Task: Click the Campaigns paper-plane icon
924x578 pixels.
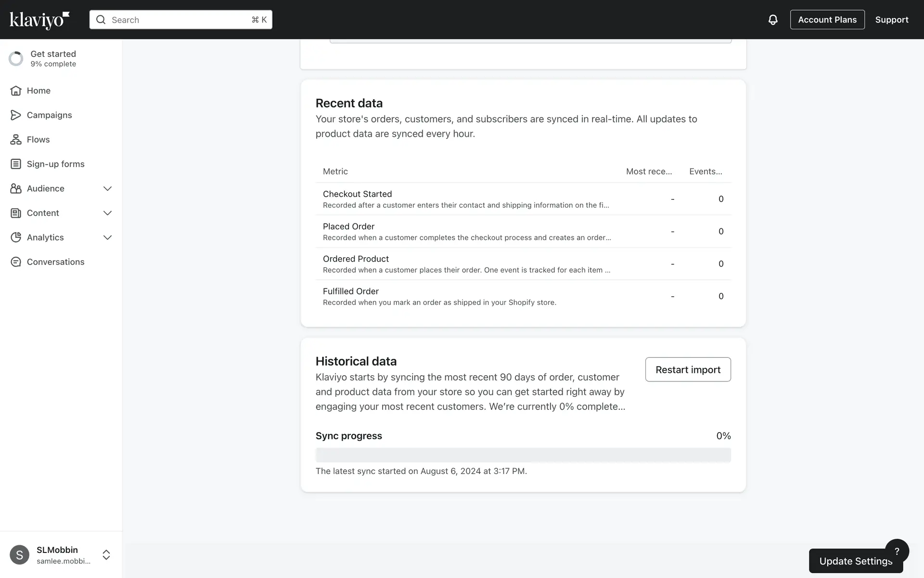Action: 16,115
